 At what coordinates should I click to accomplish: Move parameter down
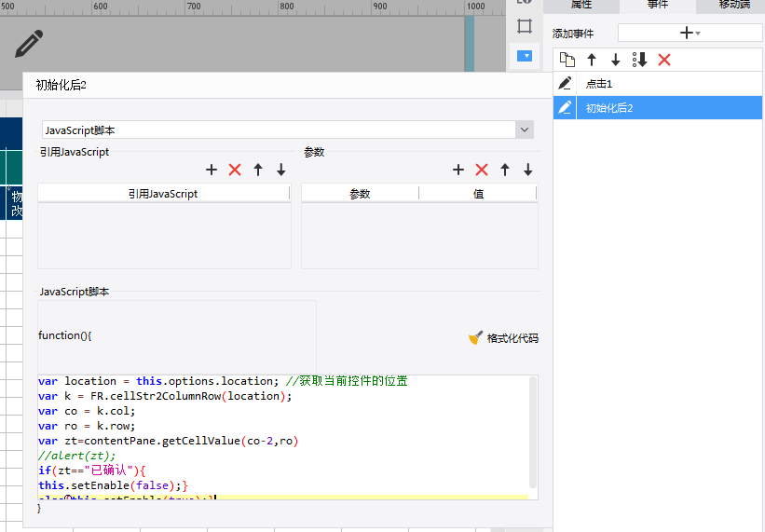point(528,170)
